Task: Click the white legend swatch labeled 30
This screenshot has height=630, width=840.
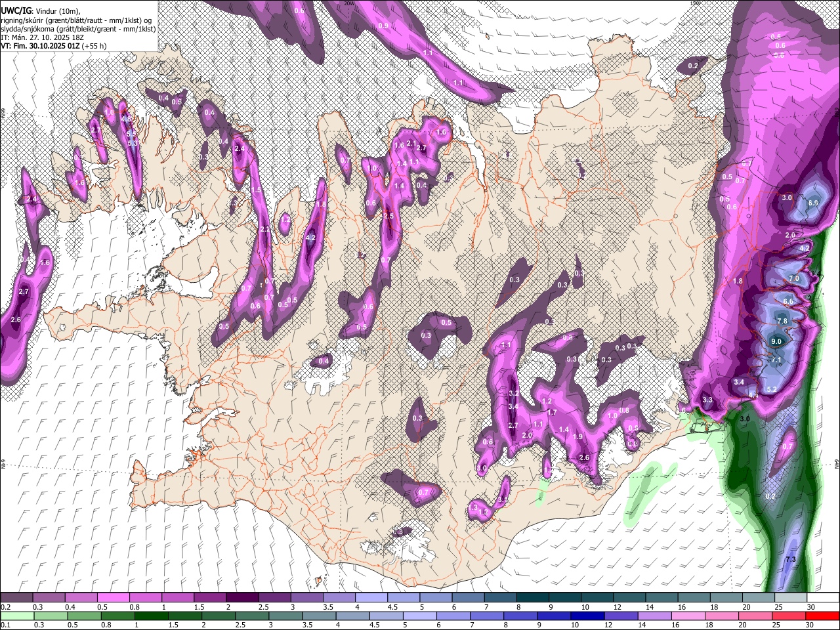Action: tap(822, 598)
